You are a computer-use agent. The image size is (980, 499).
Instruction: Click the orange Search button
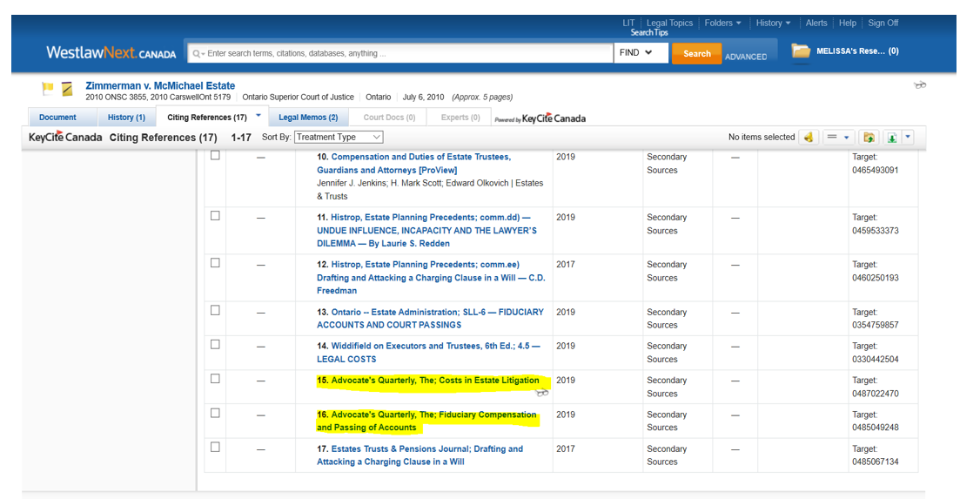click(697, 53)
